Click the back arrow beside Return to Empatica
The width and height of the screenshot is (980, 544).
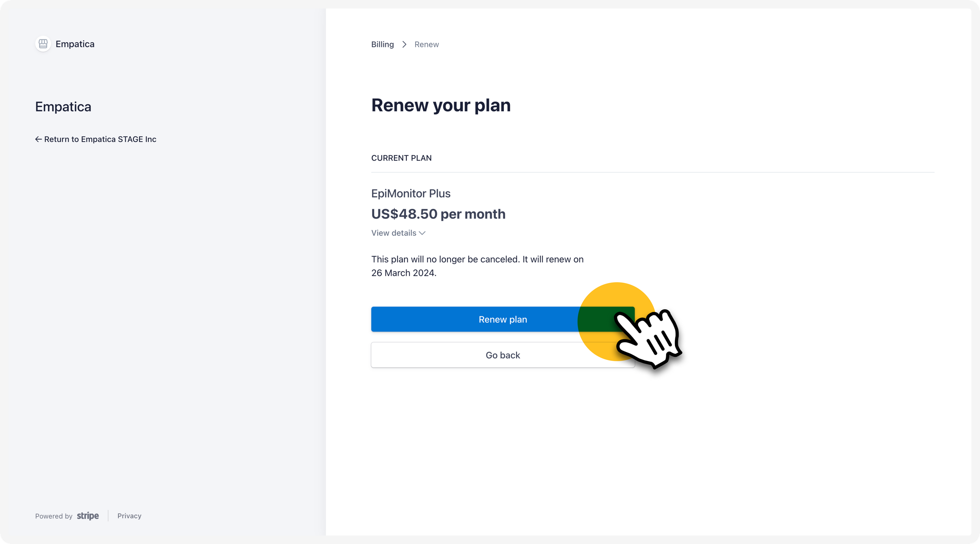(x=38, y=139)
